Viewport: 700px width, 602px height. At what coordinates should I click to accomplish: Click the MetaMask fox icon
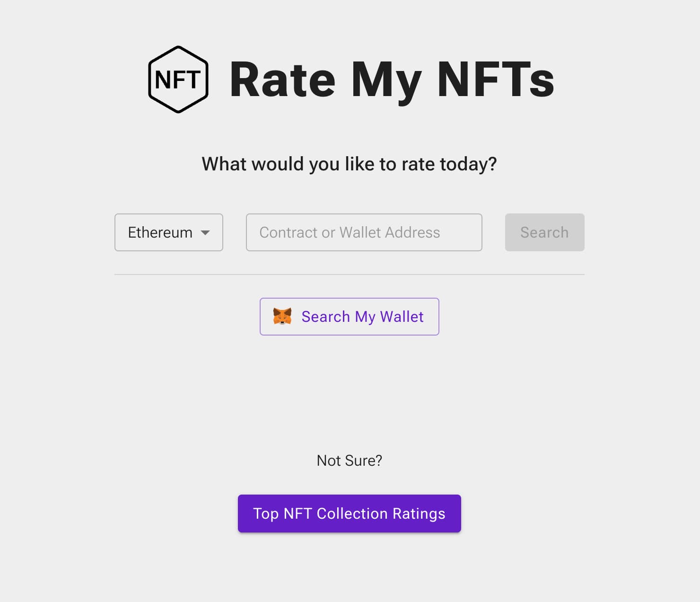pos(282,316)
